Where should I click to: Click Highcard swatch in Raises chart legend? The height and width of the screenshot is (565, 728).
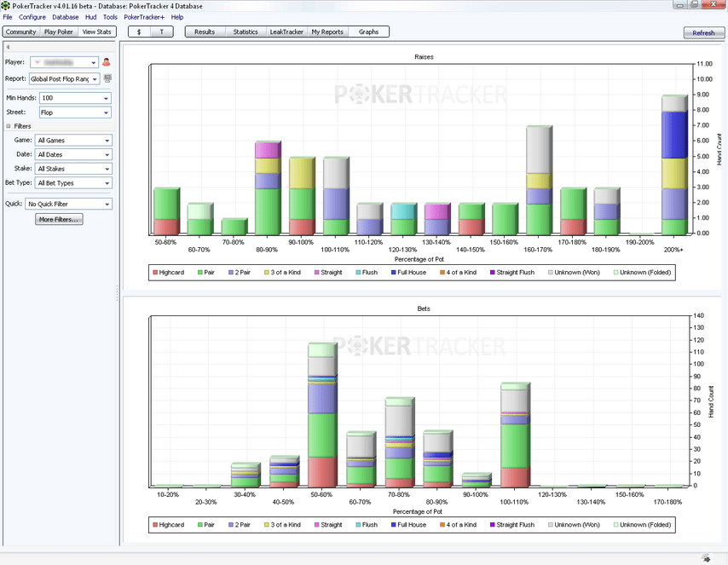(155, 273)
